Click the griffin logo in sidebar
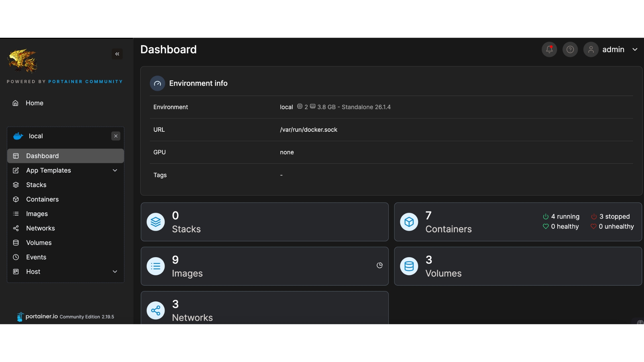Viewport: 644px width, 362px height. [x=22, y=61]
